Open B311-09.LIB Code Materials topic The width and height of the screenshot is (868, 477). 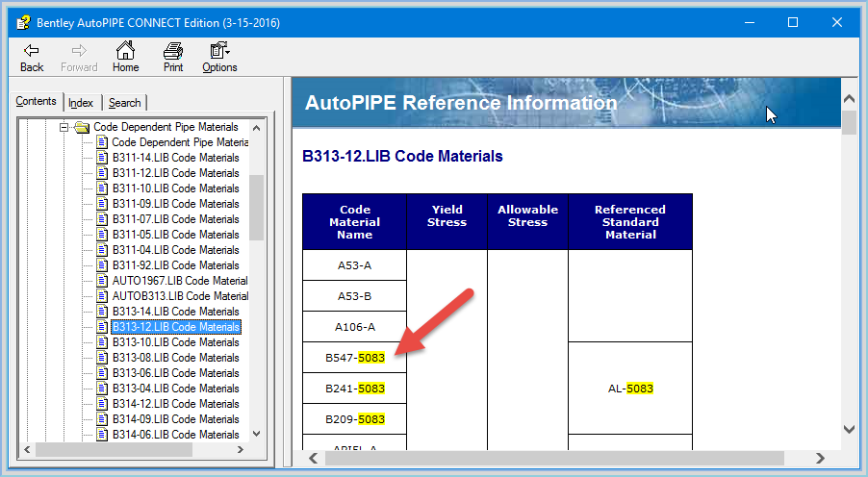pyautogui.click(x=175, y=204)
